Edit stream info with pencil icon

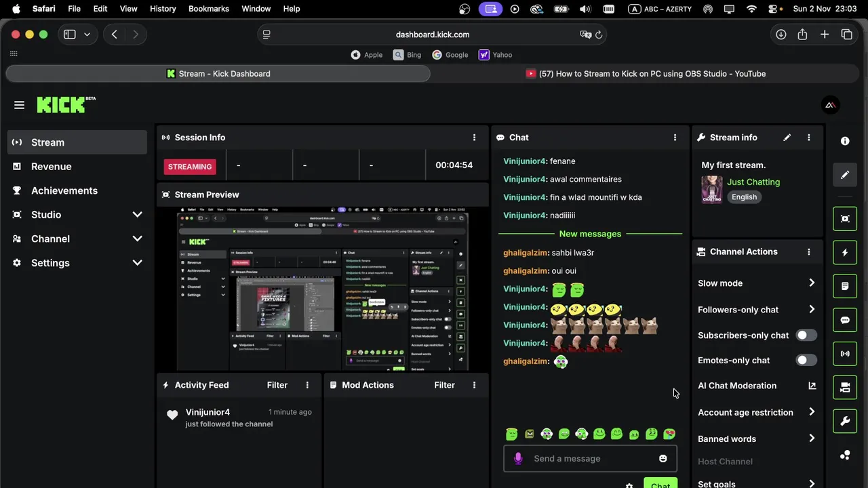[x=787, y=138]
